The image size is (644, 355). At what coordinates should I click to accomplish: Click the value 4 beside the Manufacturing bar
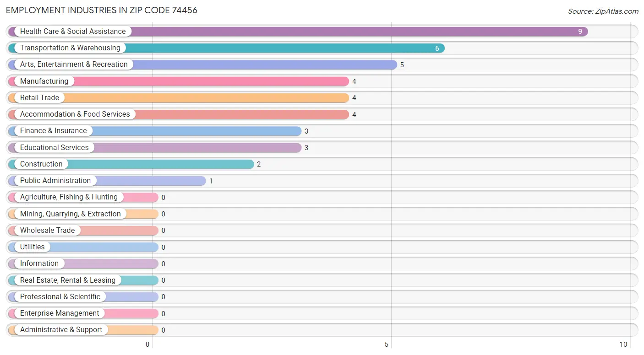pyautogui.click(x=354, y=81)
